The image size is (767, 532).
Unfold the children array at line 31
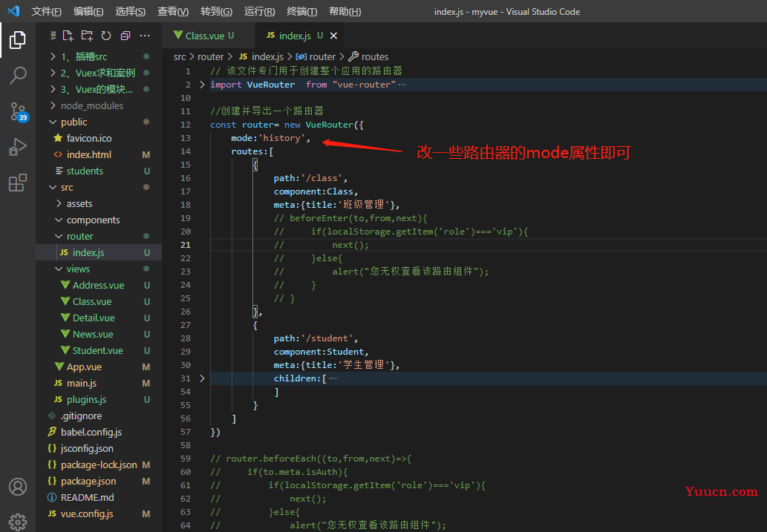pos(202,378)
